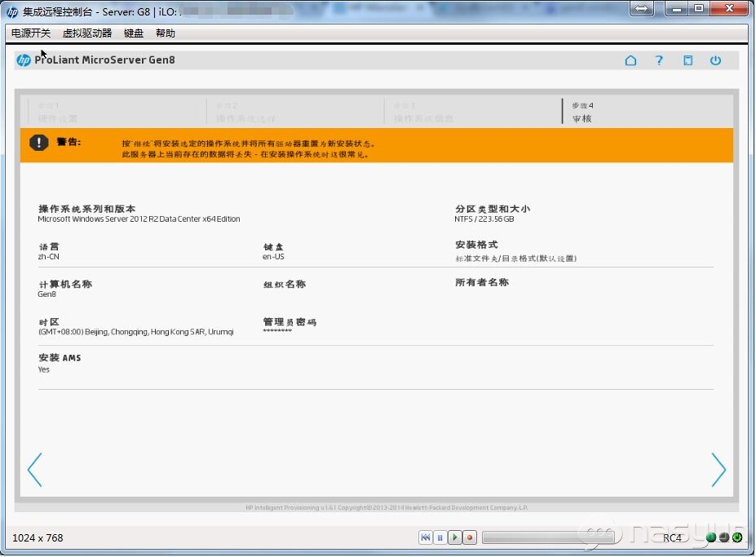This screenshot has height=557, width=756.
Task: Click the 标准文件夹/目录格式 install format value
Action: click(x=516, y=259)
